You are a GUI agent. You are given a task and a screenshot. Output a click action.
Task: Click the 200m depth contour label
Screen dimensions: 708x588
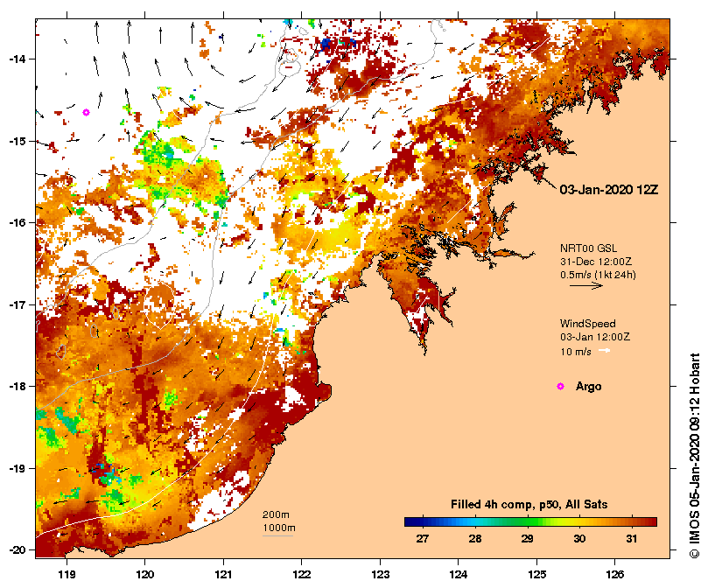pyautogui.click(x=276, y=514)
